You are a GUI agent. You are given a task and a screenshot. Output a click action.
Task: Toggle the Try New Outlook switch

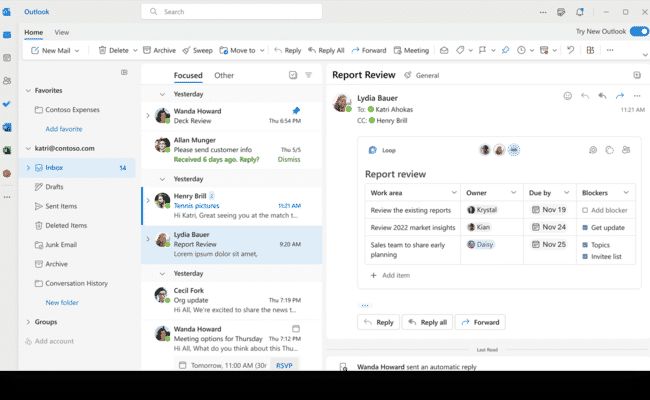pyautogui.click(x=637, y=32)
